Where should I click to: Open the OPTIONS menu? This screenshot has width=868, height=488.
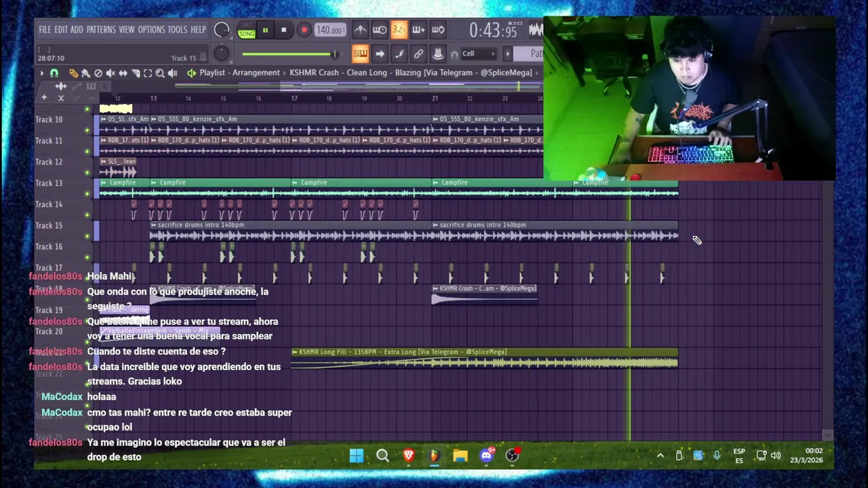151,30
